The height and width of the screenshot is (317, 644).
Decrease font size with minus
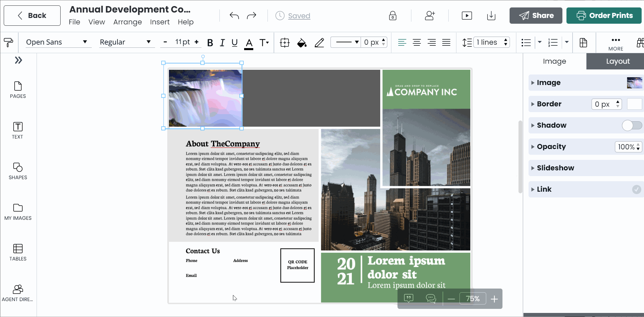pyautogui.click(x=165, y=42)
